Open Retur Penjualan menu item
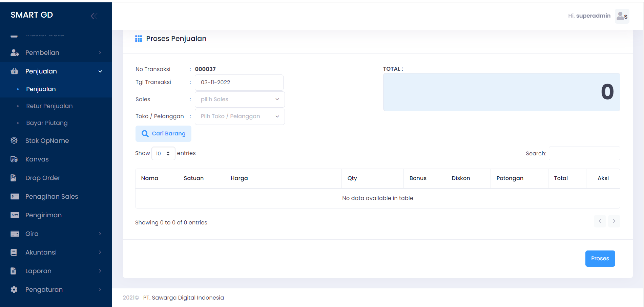 coord(49,106)
